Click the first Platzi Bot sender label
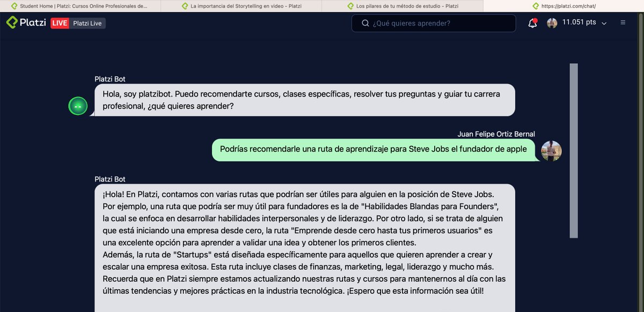This screenshot has width=644, height=312. [110, 79]
